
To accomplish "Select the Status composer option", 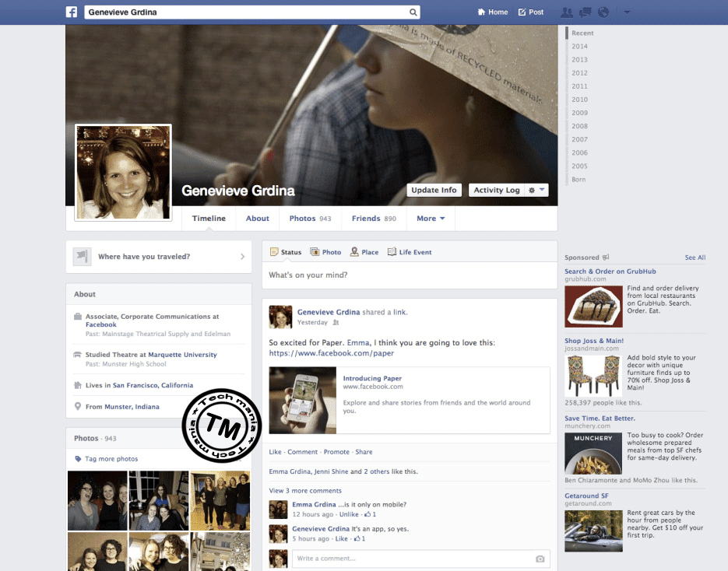I will point(286,251).
